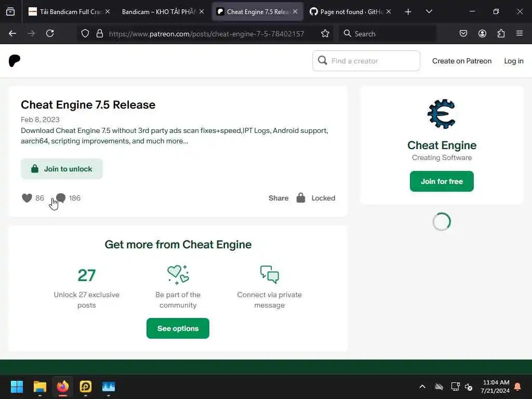The height and width of the screenshot is (399, 532).
Task: Open the Pocket save icon
Action: click(x=463, y=34)
